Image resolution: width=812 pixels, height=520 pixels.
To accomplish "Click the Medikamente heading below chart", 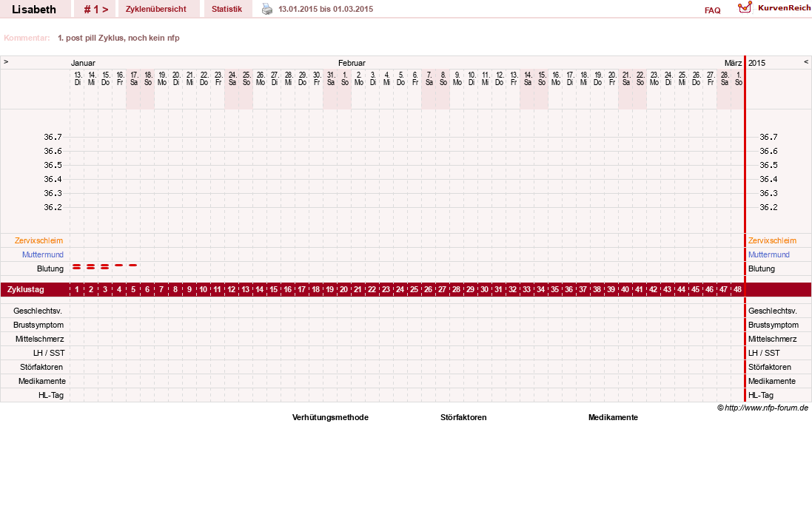I will tap(613, 417).
